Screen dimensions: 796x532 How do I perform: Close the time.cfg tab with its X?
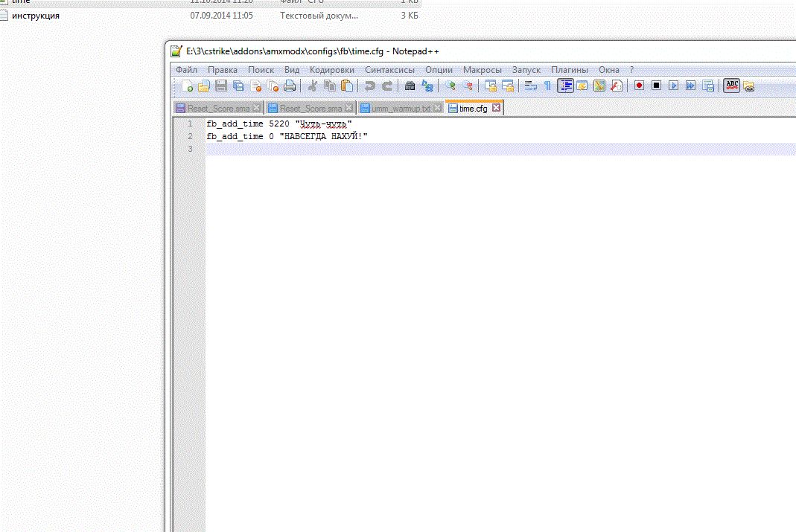point(496,107)
